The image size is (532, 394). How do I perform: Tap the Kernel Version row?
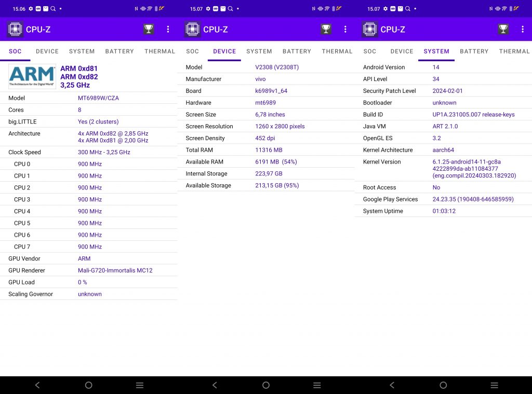[443, 169]
